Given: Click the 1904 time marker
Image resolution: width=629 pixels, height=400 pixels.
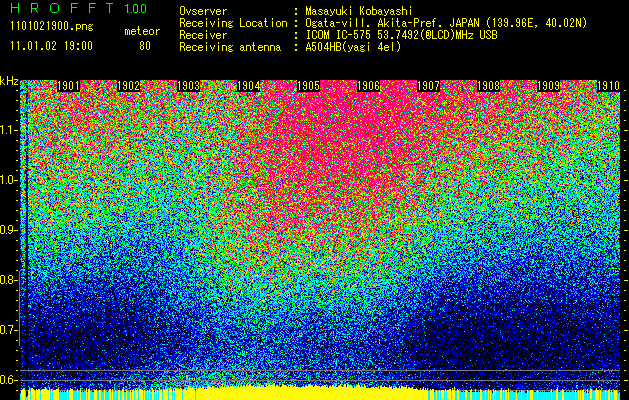Looking at the screenshot, I should click(248, 86).
